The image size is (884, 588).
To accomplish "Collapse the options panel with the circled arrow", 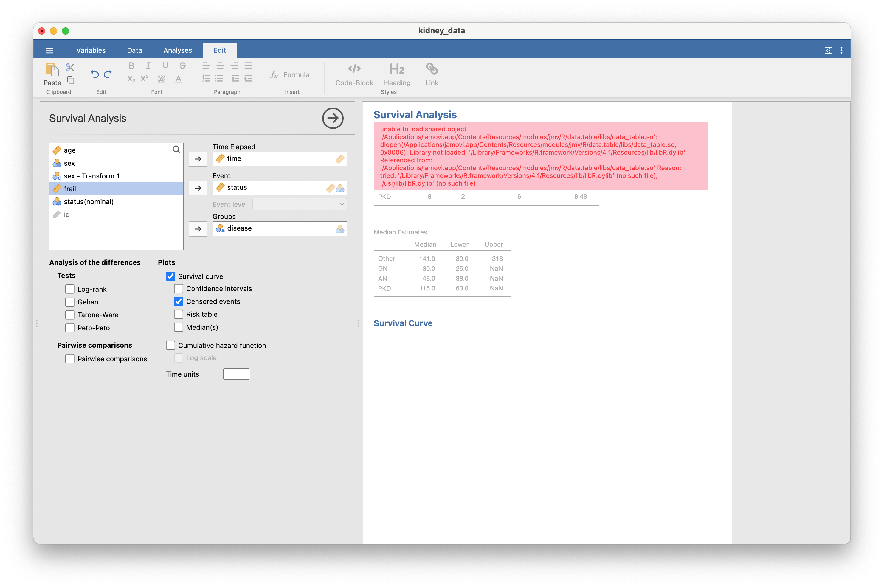I will [332, 118].
